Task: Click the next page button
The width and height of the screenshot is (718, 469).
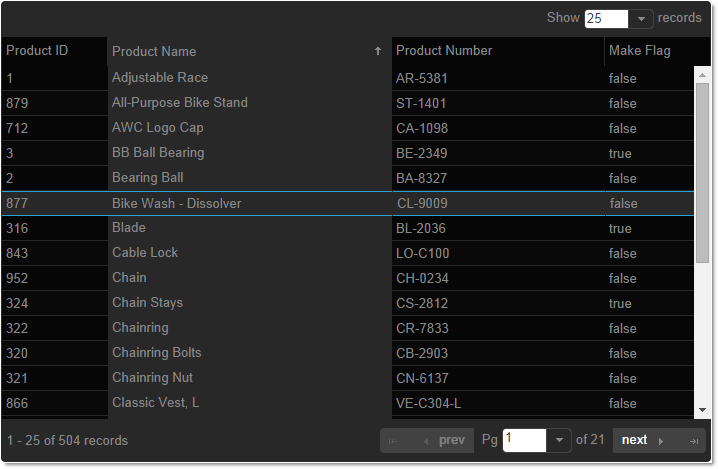Action: 641,441
